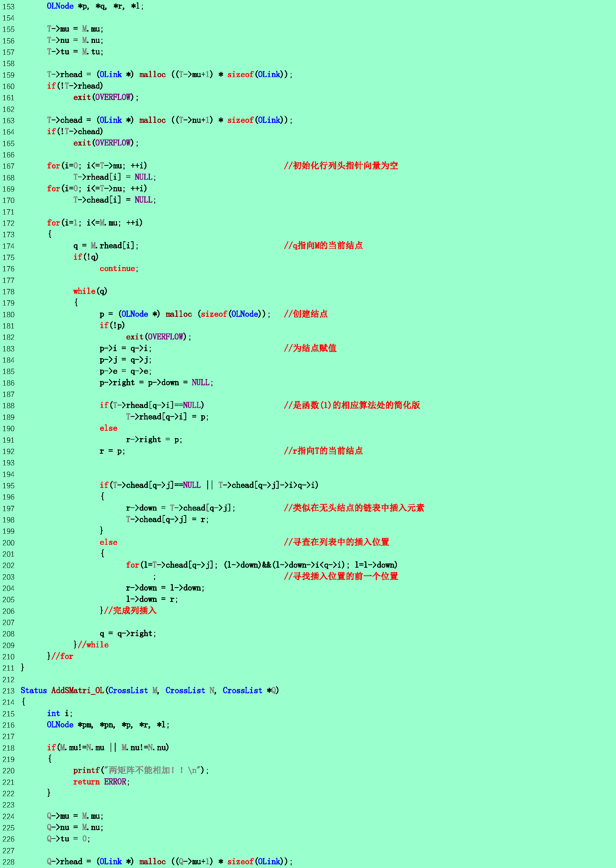Screen dimensions: 616x868
Task: Click 'p->i = q->i;' on line 183
Action: (x=126, y=348)
